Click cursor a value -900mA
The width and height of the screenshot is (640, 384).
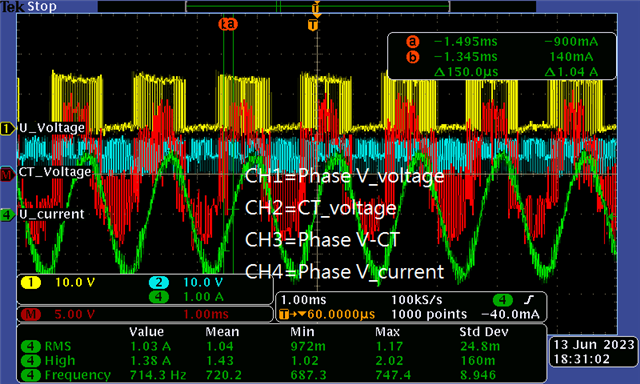[571, 42]
